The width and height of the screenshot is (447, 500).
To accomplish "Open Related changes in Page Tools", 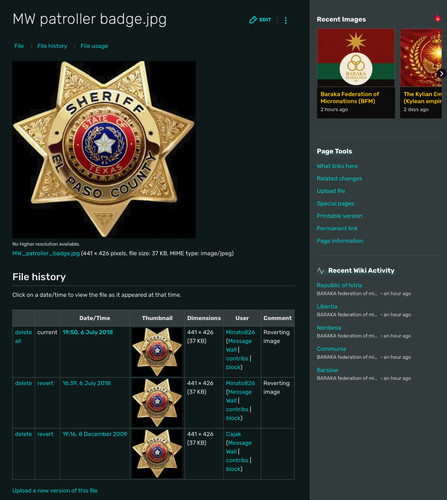I will [339, 178].
